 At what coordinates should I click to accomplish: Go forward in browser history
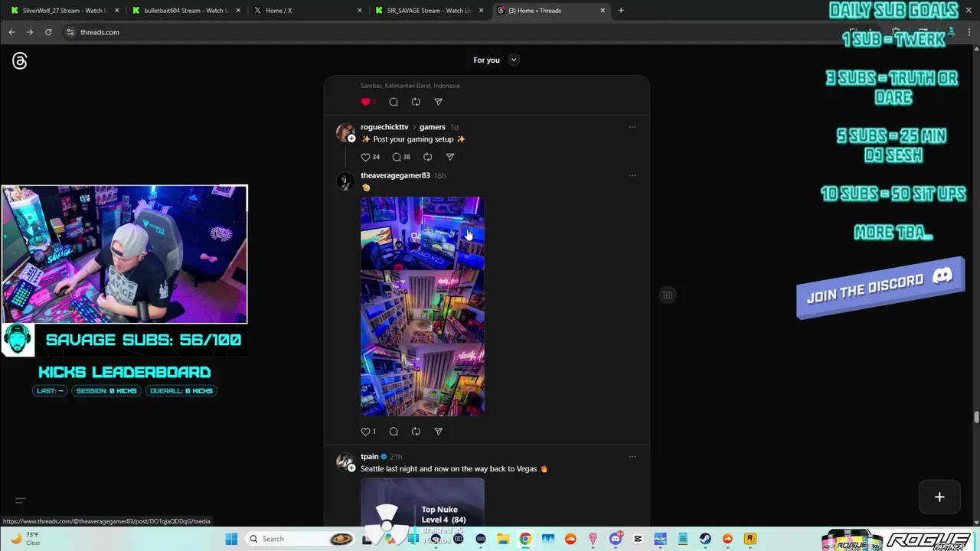[30, 32]
